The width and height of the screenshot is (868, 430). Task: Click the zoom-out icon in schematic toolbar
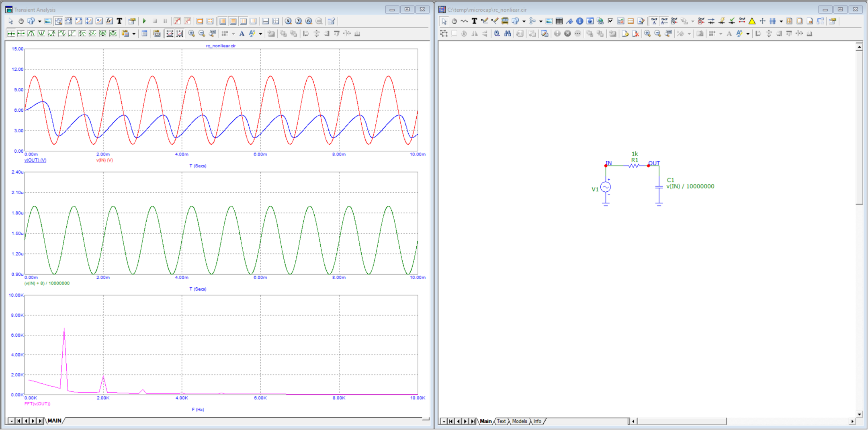click(658, 34)
